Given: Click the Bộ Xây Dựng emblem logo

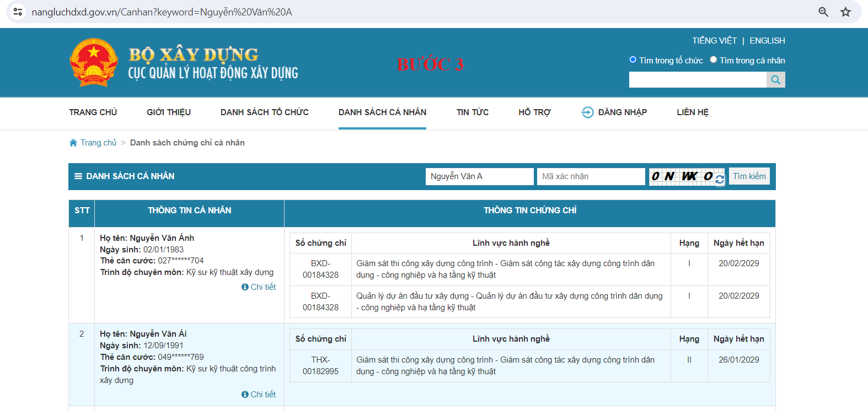Looking at the screenshot, I should pos(94,63).
